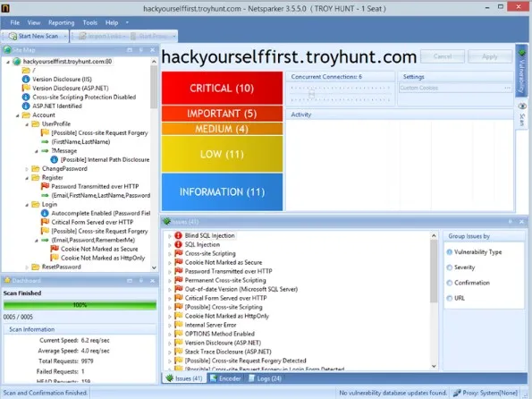Click the flag icon for OPTIONS Method Enabled
This screenshot has width=532, height=399.
179,334
